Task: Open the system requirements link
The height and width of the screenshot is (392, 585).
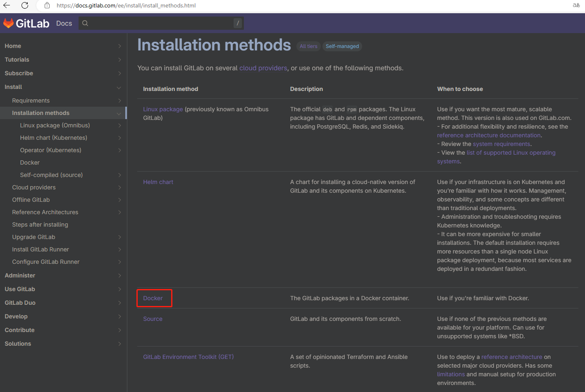Action: coord(501,144)
